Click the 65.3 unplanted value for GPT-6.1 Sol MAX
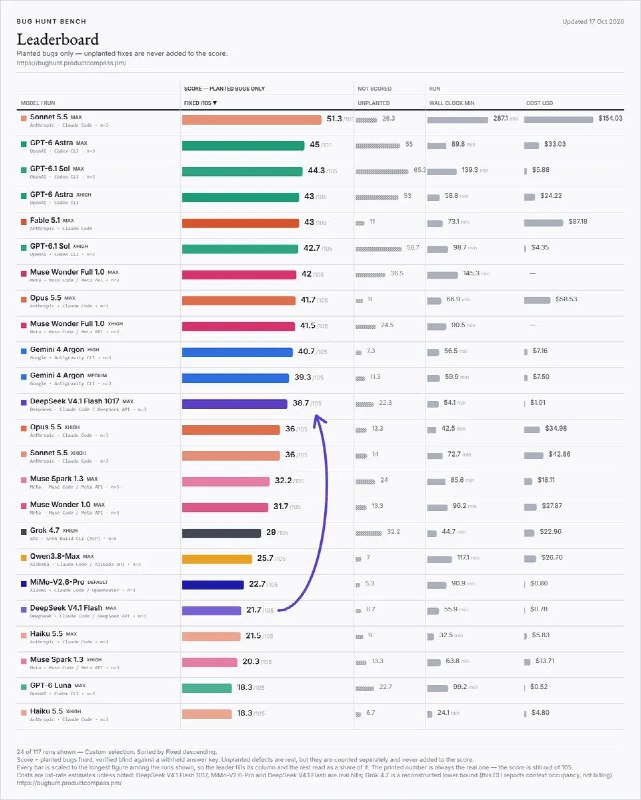 [420, 170]
